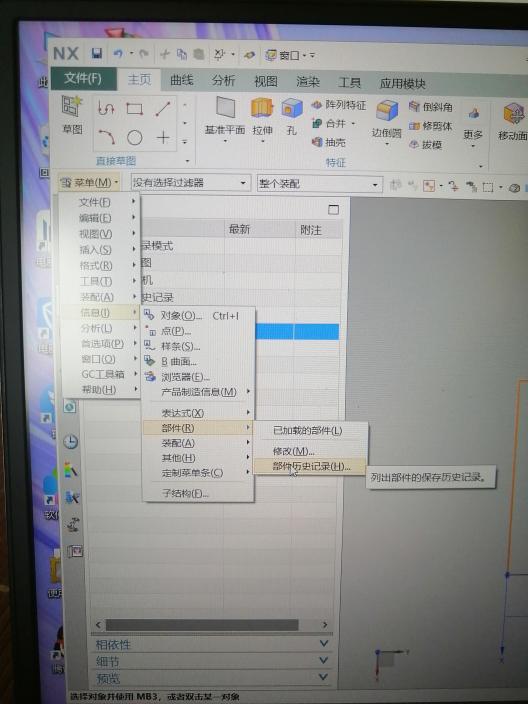The width and height of the screenshot is (528, 704).
Task: Choose 点(P)... from the information submenu
Action: point(198,331)
